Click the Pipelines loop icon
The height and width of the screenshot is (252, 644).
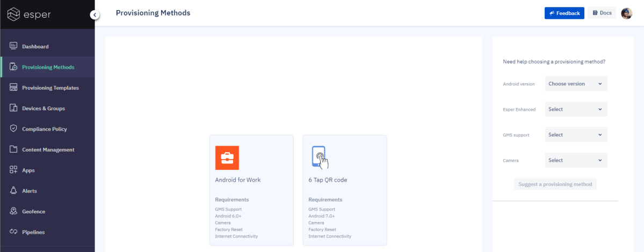(13, 232)
